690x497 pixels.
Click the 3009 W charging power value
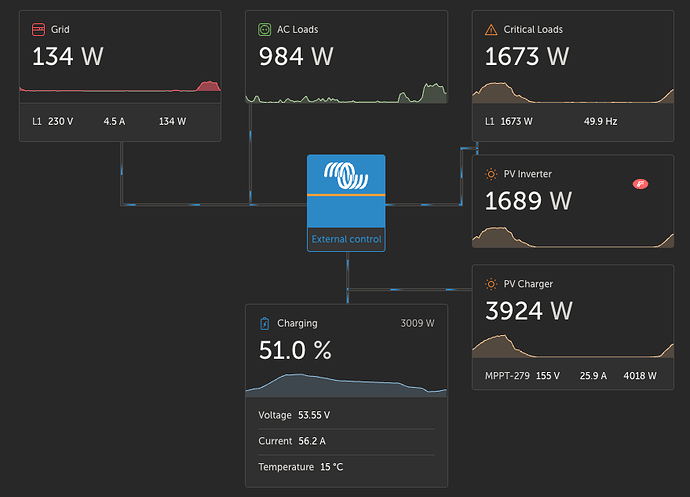tap(417, 323)
